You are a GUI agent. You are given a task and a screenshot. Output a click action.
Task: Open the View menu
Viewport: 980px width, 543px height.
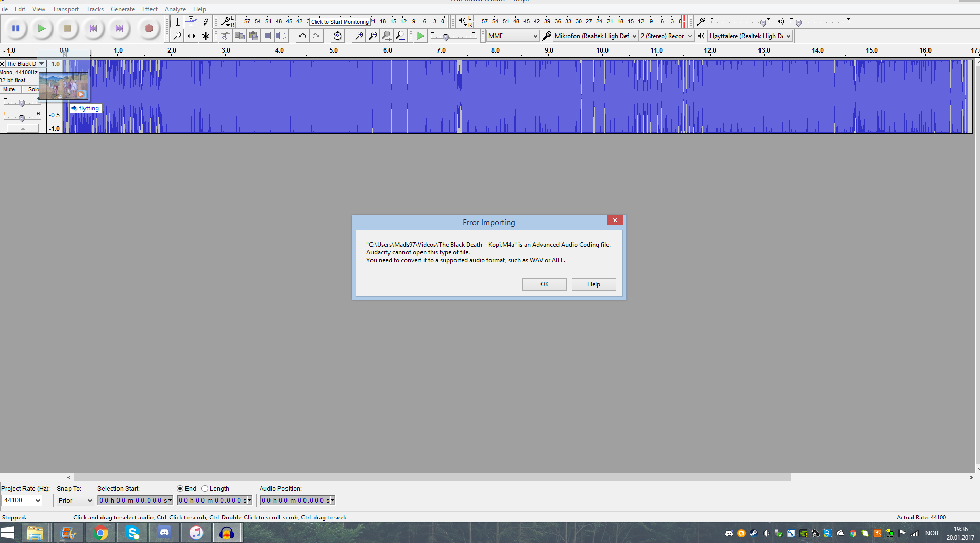[x=39, y=9]
